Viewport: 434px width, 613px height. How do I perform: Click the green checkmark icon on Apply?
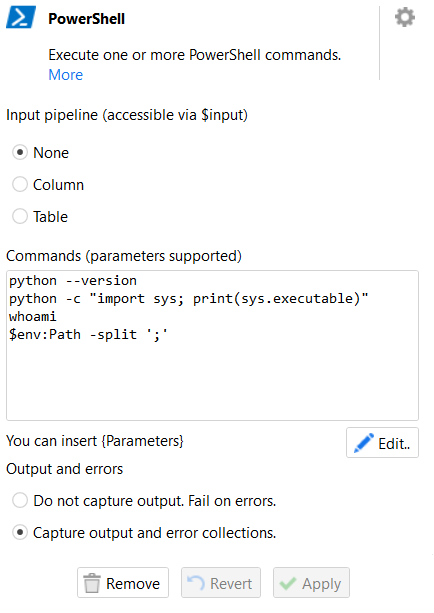(288, 583)
